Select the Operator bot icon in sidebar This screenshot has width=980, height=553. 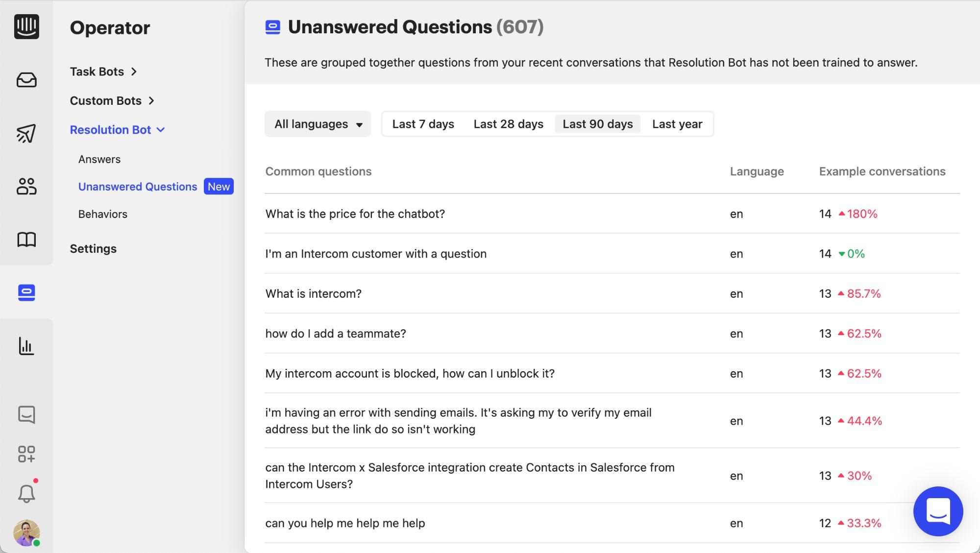[x=26, y=292]
